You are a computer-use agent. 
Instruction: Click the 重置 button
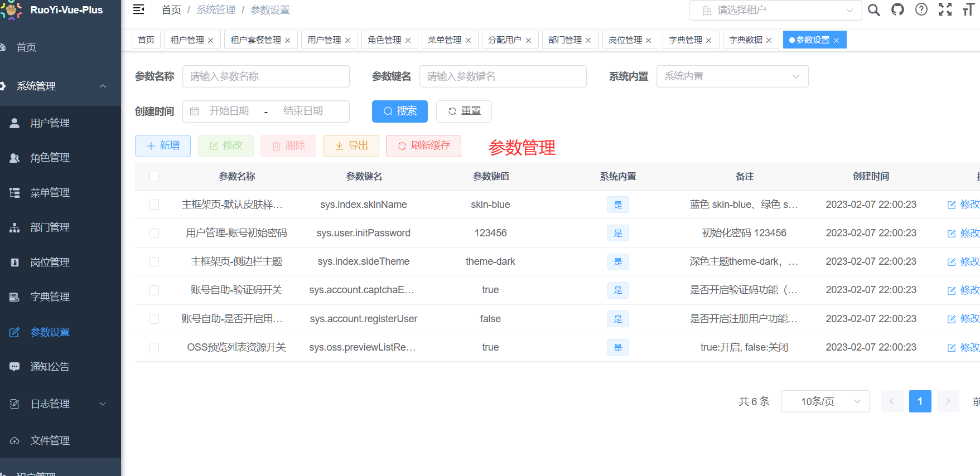tap(464, 111)
